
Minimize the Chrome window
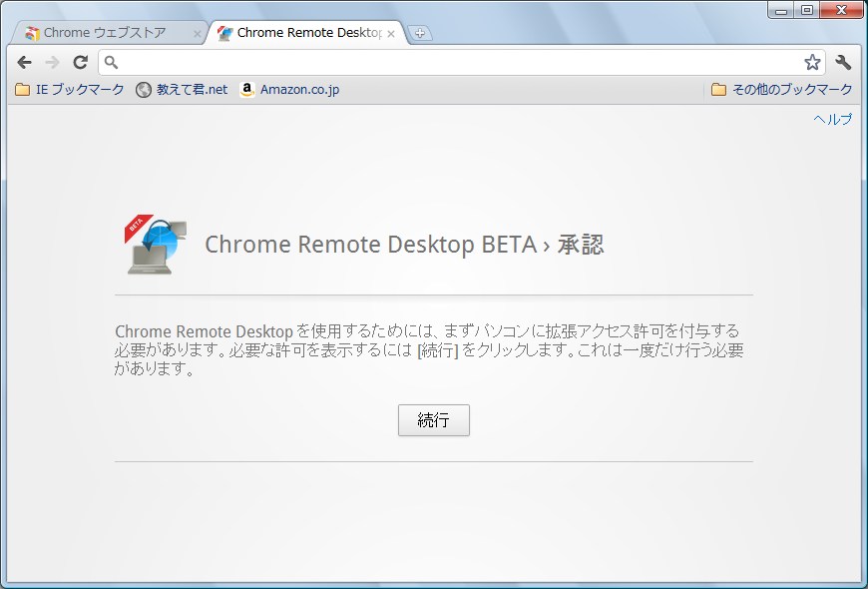(781, 10)
